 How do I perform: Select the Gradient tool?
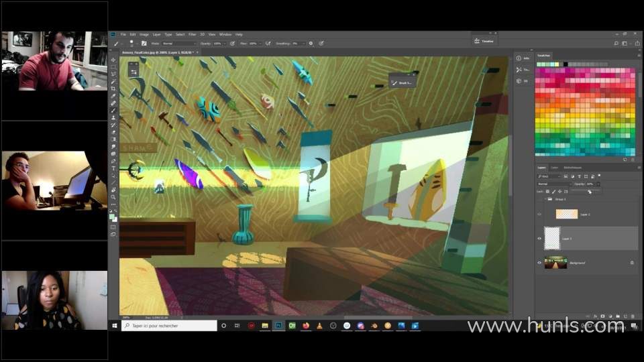[113, 139]
